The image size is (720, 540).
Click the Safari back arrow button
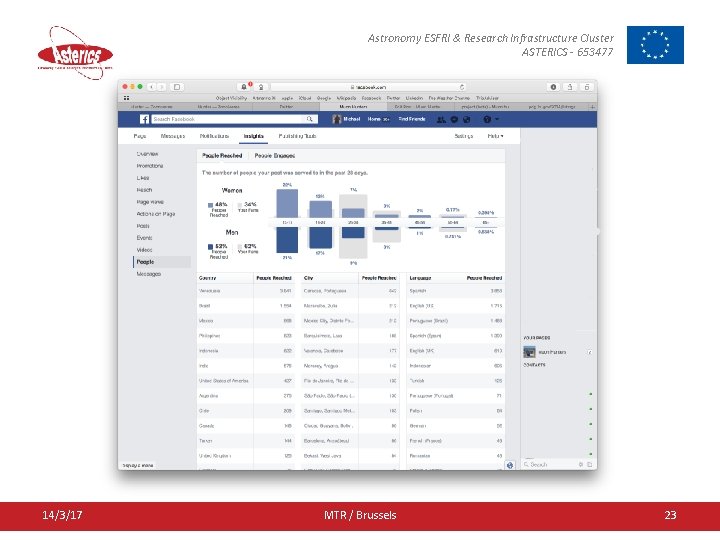[151, 87]
